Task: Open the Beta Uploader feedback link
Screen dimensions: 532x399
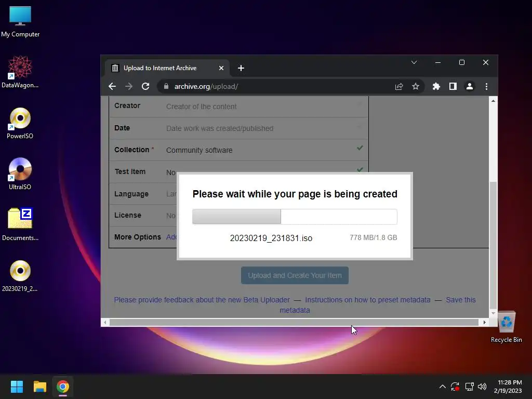Action: (x=202, y=300)
